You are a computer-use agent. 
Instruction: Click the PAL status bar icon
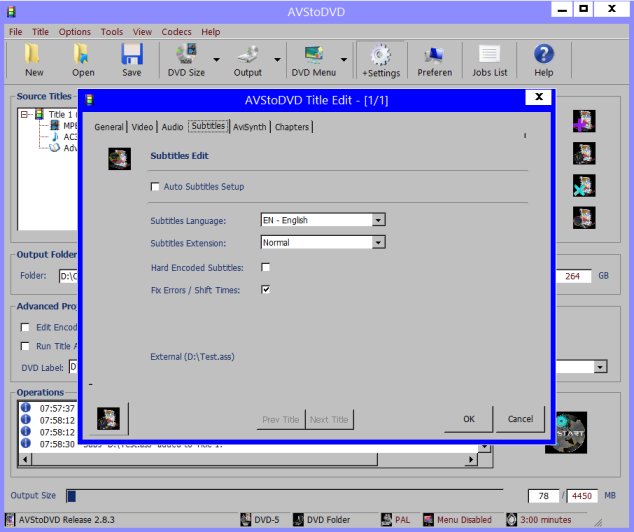(387, 519)
